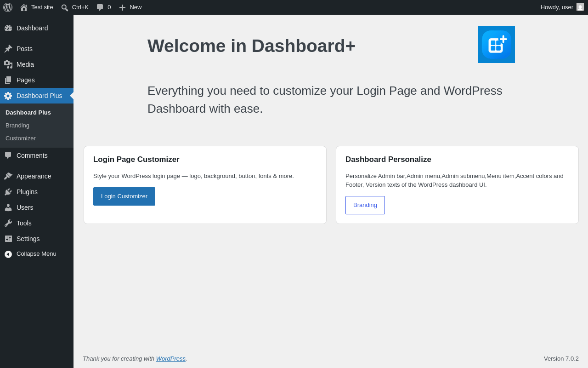Image resolution: width=588 pixels, height=368 pixels.
Task: Open the Users menu label
Action: (x=25, y=207)
